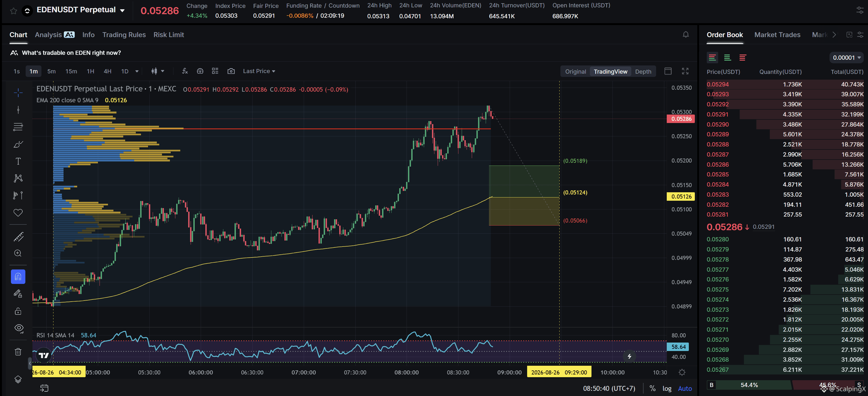This screenshot has width=868, height=396.
Task: Click the trash remove drawings icon
Action: pos(18,352)
